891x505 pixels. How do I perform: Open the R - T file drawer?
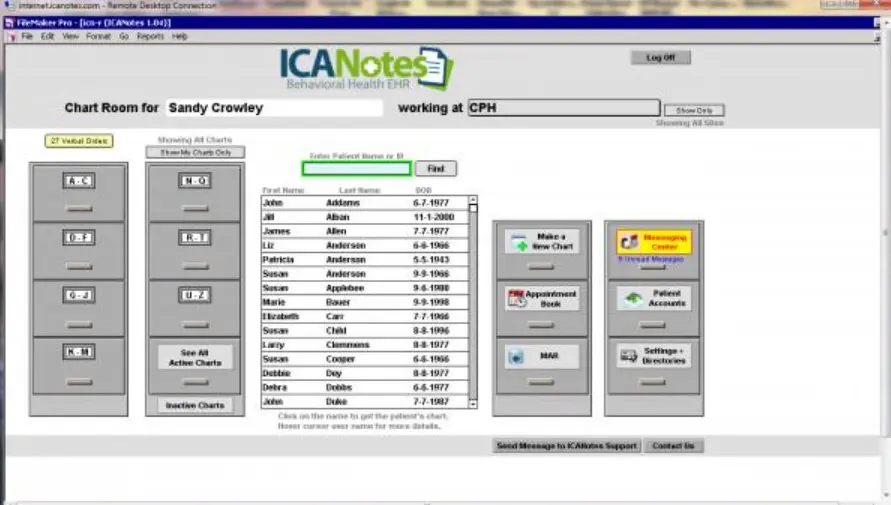195,250
